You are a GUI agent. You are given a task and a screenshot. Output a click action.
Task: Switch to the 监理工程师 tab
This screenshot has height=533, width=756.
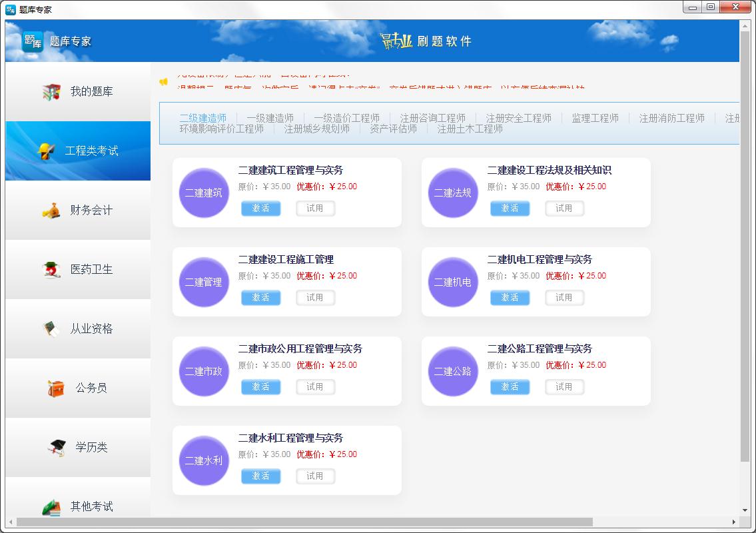tap(595, 118)
